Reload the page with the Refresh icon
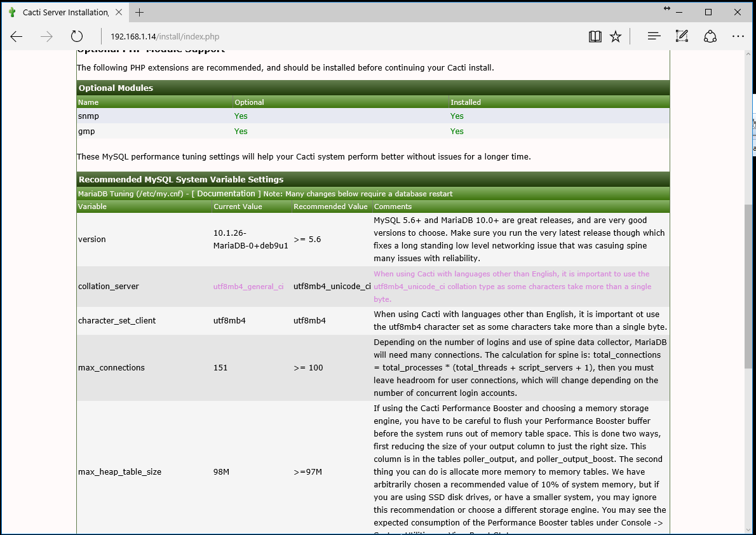Viewport: 756px width, 535px height. [x=77, y=36]
